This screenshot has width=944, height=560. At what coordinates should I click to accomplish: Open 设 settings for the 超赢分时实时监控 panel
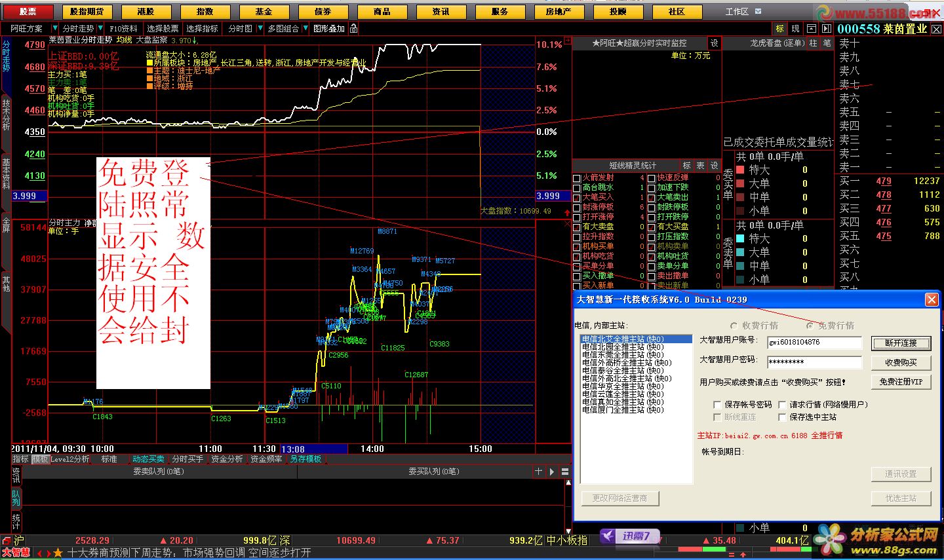point(714,43)
